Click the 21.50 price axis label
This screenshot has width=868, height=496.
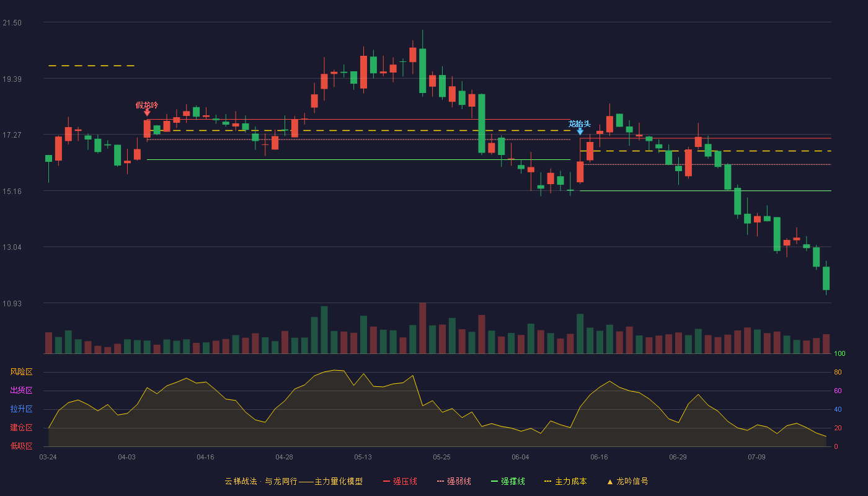[12, 23]
